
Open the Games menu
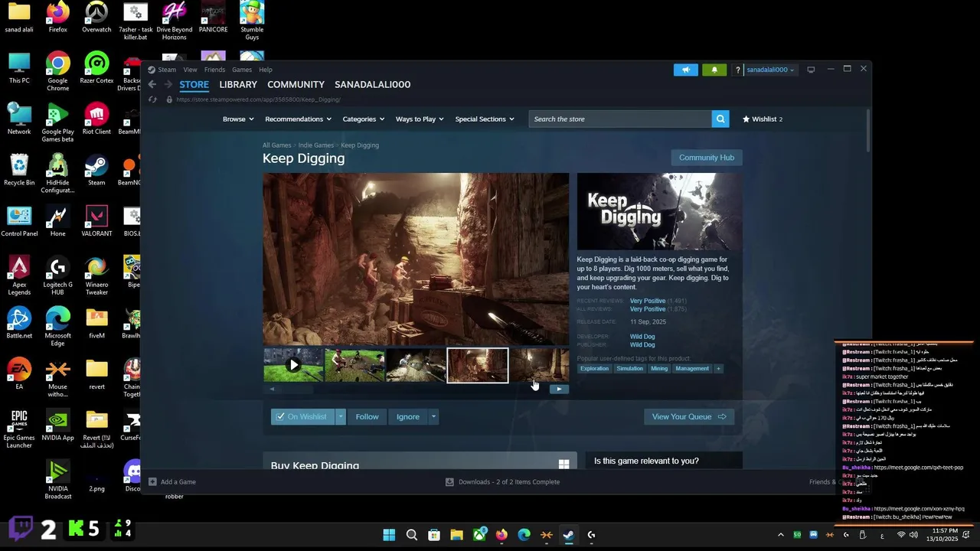242,70
